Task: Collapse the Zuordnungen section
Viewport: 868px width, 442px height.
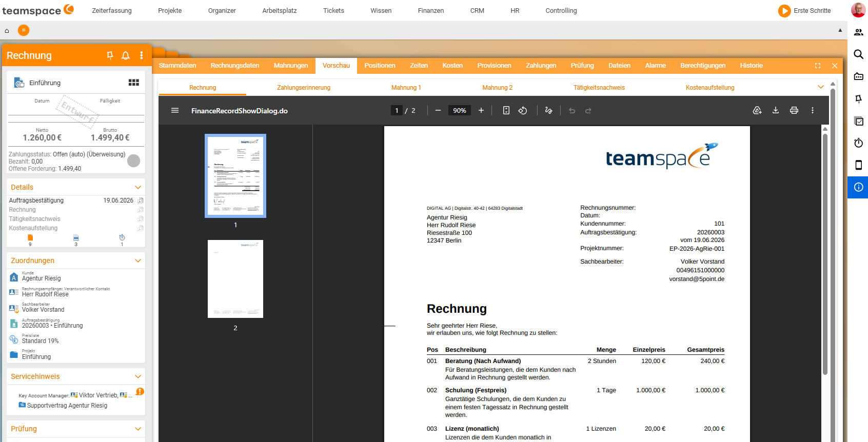Action: [138, 260]
